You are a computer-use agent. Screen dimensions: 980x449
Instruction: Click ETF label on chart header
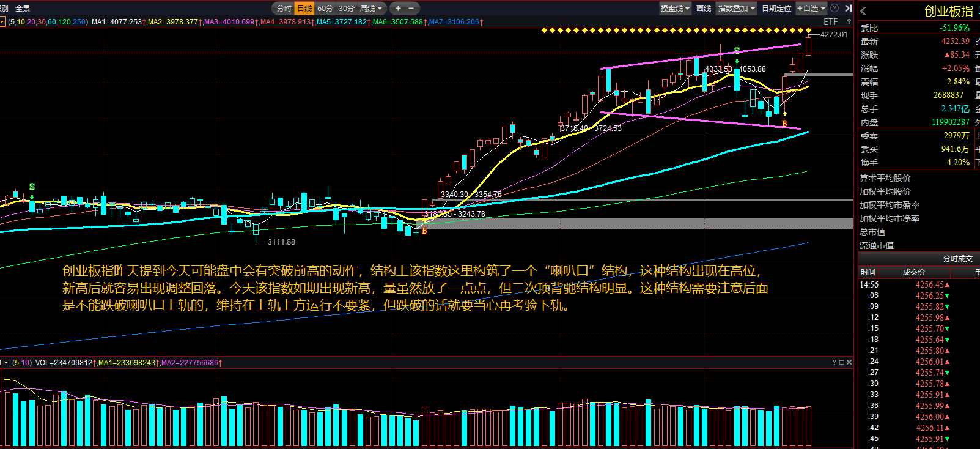click(x=830, y=22)
